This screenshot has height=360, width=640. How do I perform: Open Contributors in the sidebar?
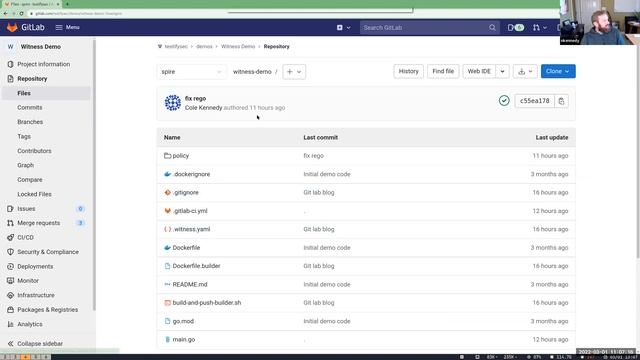pyautogui.click(x=34, y=151)
